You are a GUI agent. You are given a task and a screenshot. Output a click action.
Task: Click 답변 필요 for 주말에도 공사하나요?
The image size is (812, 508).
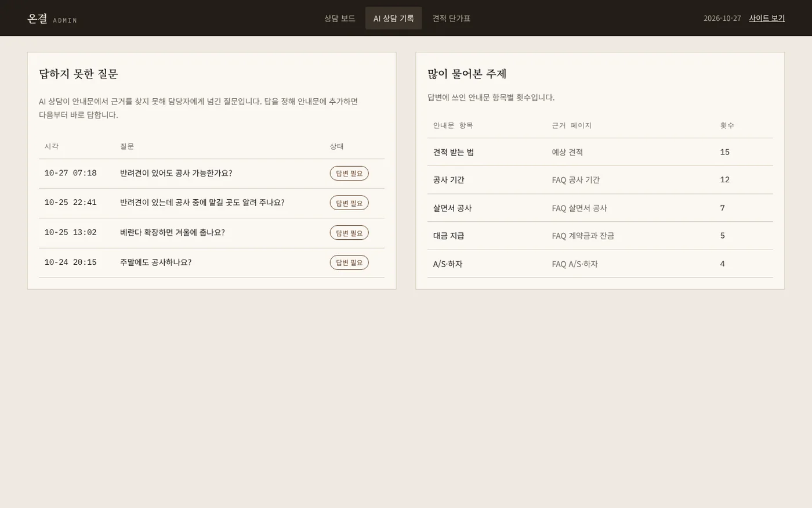349,262
